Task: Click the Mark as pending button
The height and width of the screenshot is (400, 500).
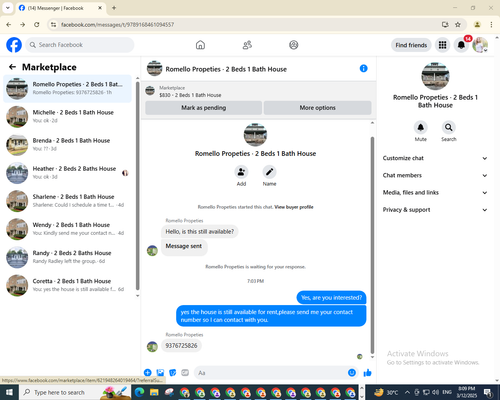Action: pos(203,108)
